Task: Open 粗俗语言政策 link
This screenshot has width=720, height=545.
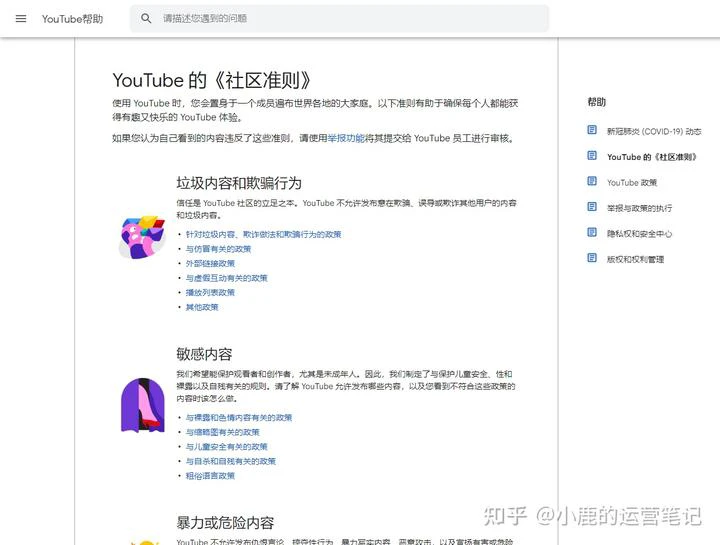Action: tap(210, 476)
